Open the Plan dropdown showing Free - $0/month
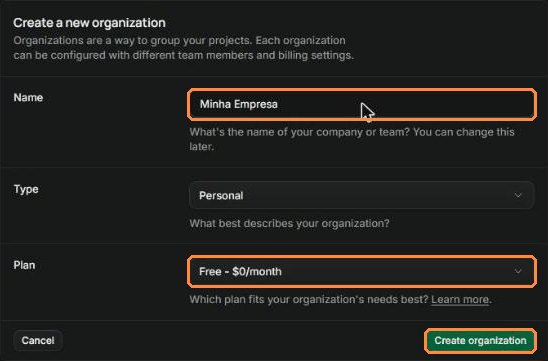This screenshot has width=548, height=361. pyautogui.click(x=362, y=272)
